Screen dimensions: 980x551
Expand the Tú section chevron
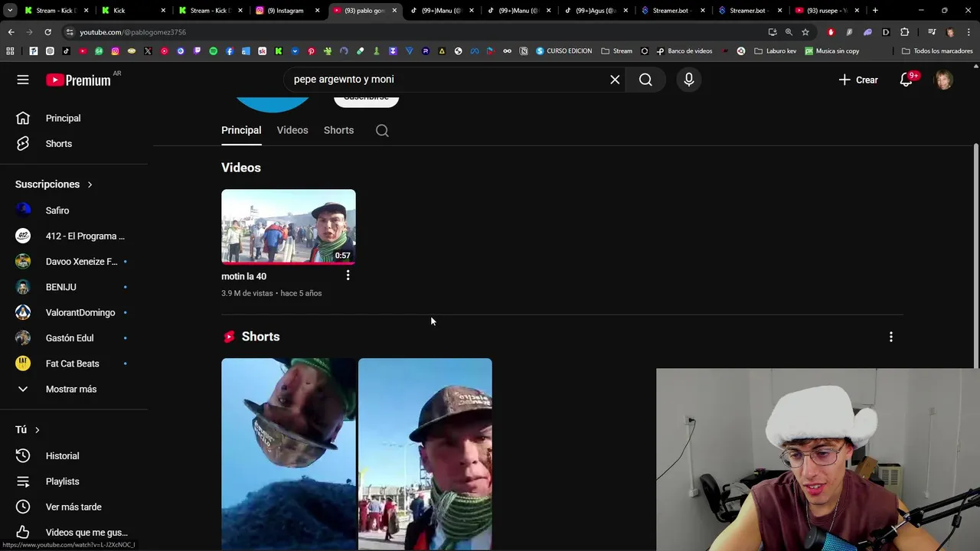(x=37, y=430)
